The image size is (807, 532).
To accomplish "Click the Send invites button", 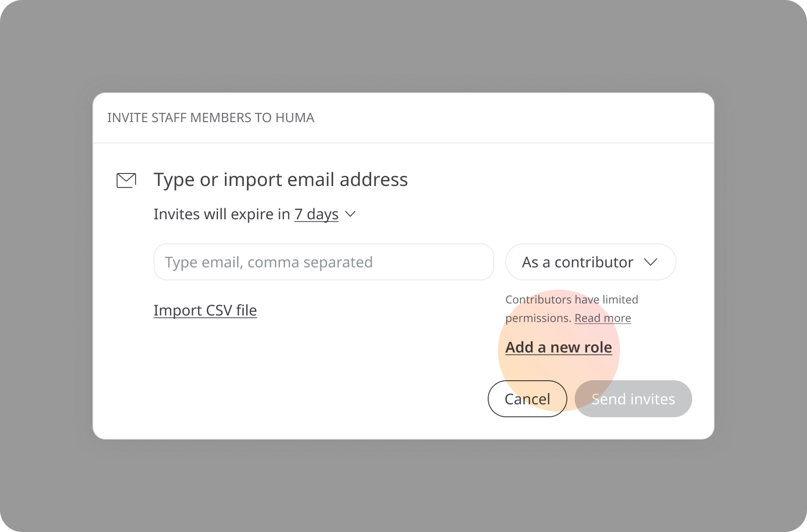I will coord(633,399).
